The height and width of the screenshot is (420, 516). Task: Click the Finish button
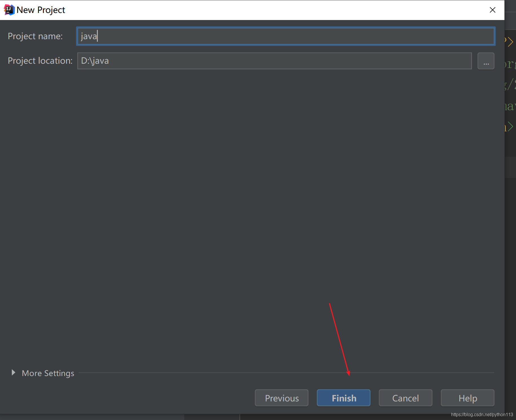pos(344,398)
